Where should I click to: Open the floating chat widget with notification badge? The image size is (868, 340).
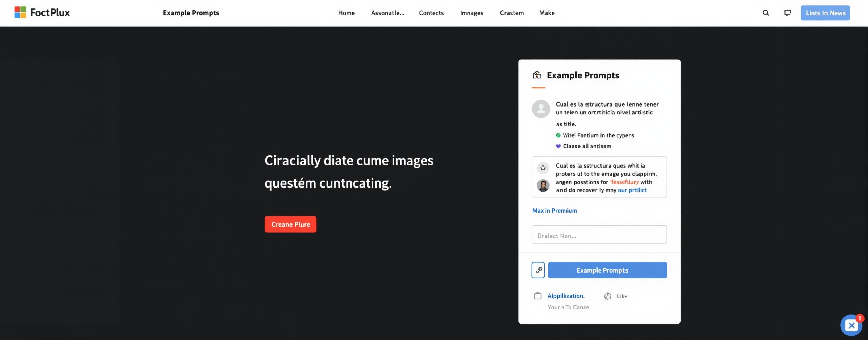851,325
